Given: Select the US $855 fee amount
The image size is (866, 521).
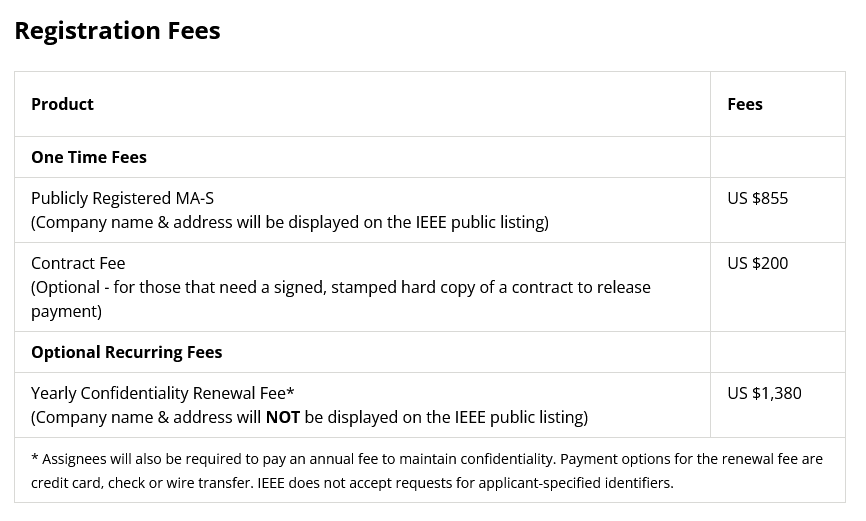Looking at the screenshot, I should (x=757, y=198).
